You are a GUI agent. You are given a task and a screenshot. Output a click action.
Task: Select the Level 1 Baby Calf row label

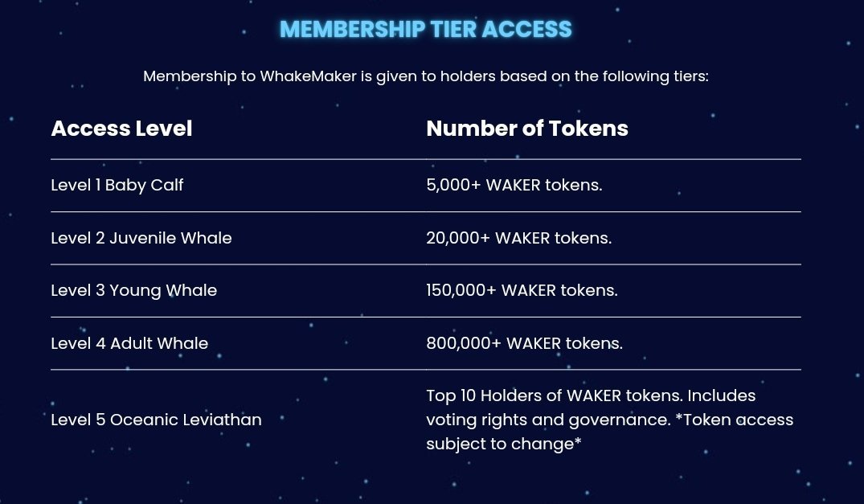pyautogui.click(x=117, y=185)
